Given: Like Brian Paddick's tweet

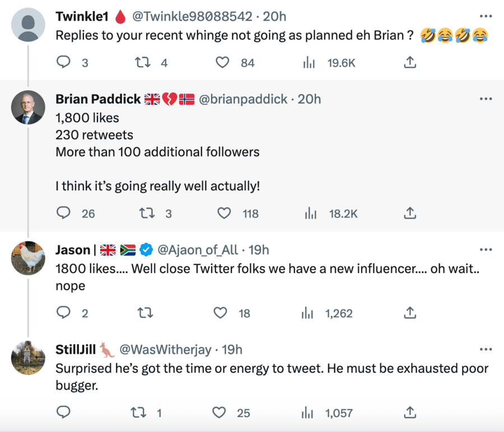Looking at the screenshot, I should point(224,213).
